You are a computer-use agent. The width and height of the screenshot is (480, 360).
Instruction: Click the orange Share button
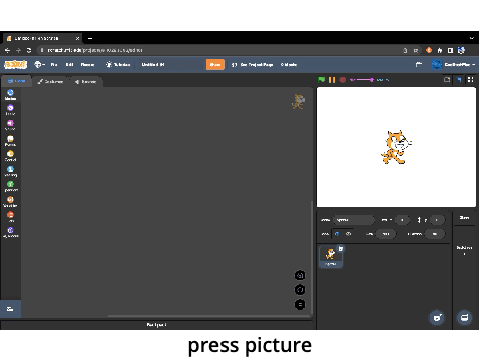(x=215, y=65)
